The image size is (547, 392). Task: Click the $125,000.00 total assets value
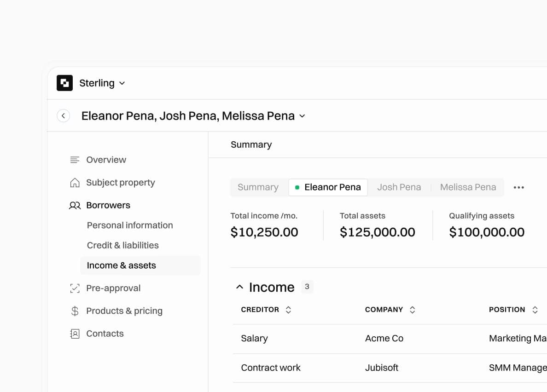click(x=378, y=232)
